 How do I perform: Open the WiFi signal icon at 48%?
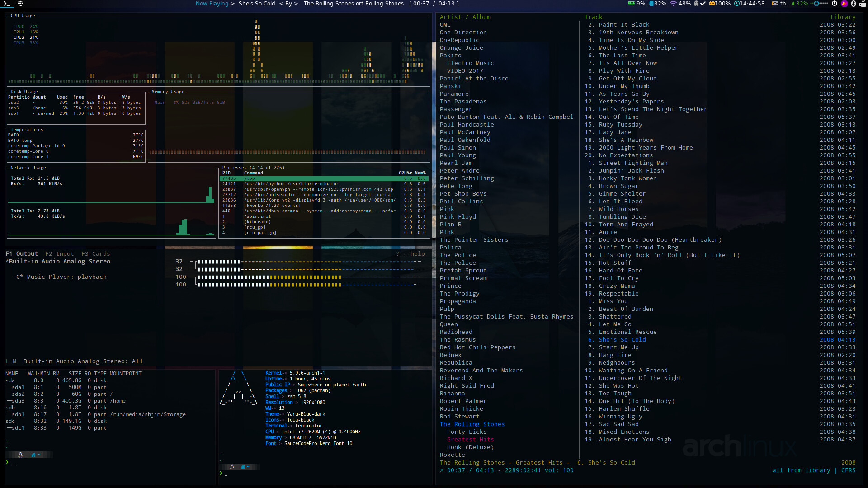[x=673, y=4]
